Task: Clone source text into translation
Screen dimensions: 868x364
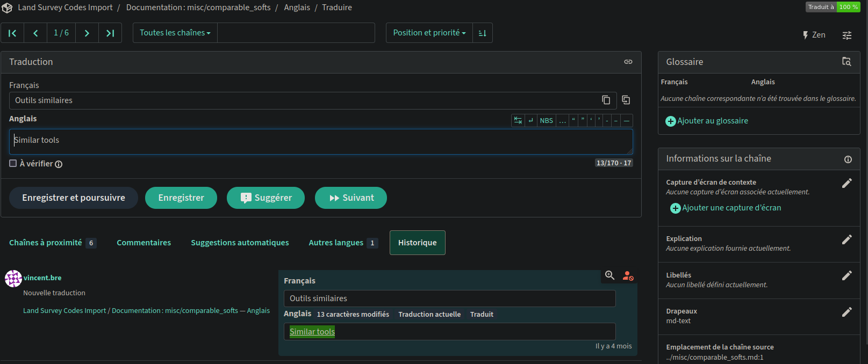Action: click(626, 100)
